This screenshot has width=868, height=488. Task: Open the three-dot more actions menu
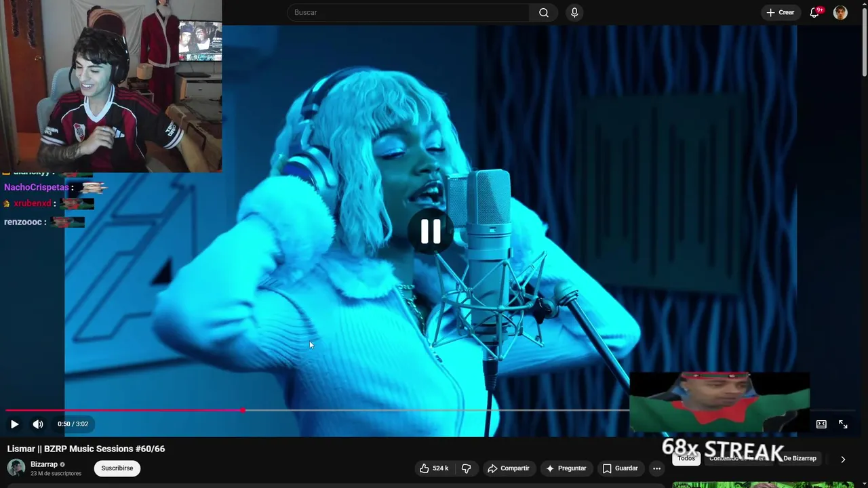tap(656, 468)
